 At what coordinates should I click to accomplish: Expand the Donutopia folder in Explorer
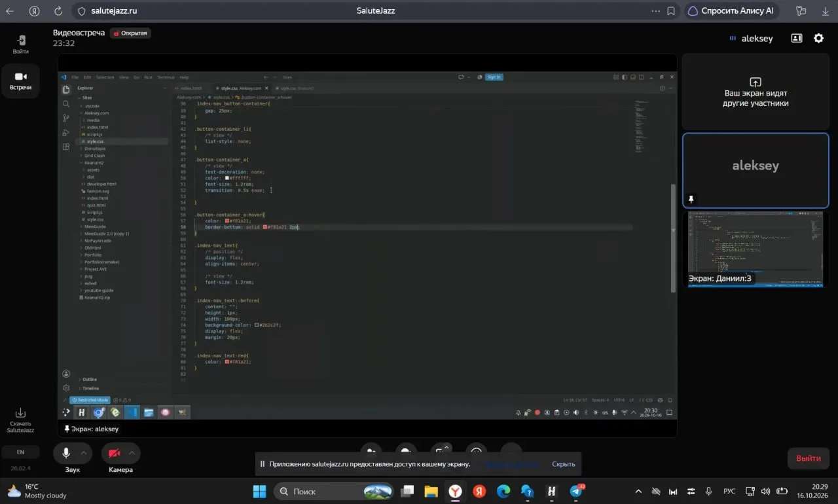tap(94, 149)
